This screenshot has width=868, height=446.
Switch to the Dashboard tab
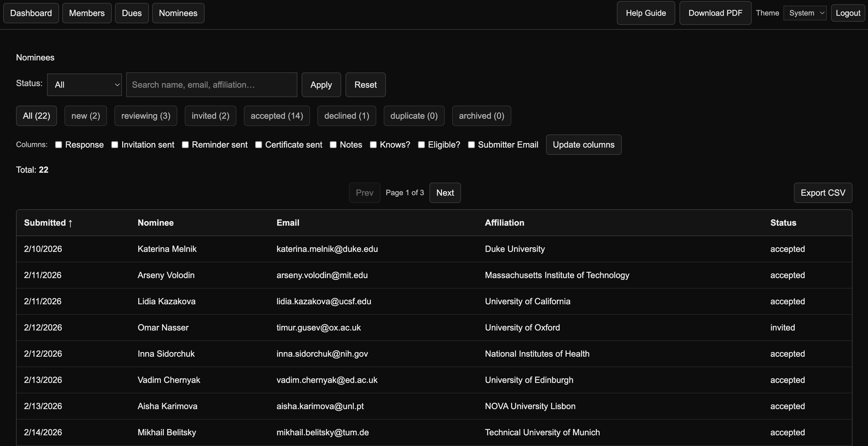click(31, 13)
